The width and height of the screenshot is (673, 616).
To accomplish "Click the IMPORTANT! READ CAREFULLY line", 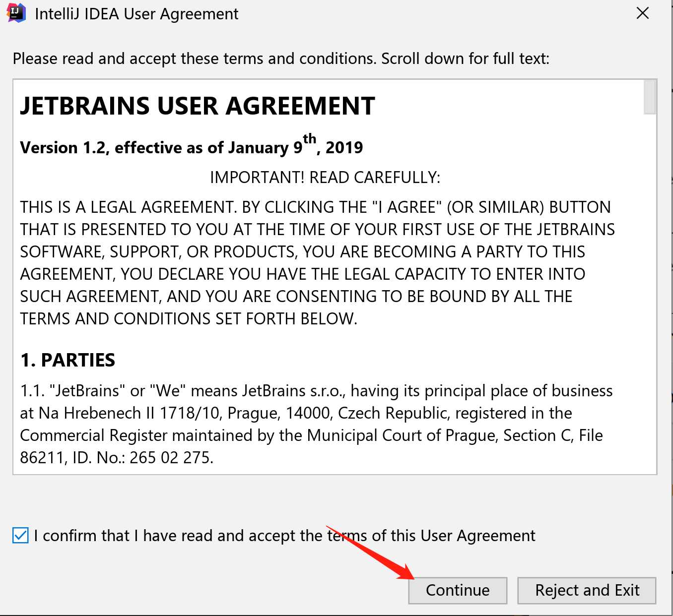I will (x=325, y=178).
